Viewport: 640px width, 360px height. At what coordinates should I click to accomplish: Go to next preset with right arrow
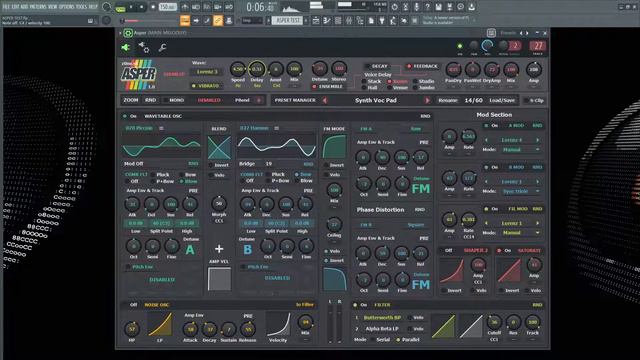point(427,100)
